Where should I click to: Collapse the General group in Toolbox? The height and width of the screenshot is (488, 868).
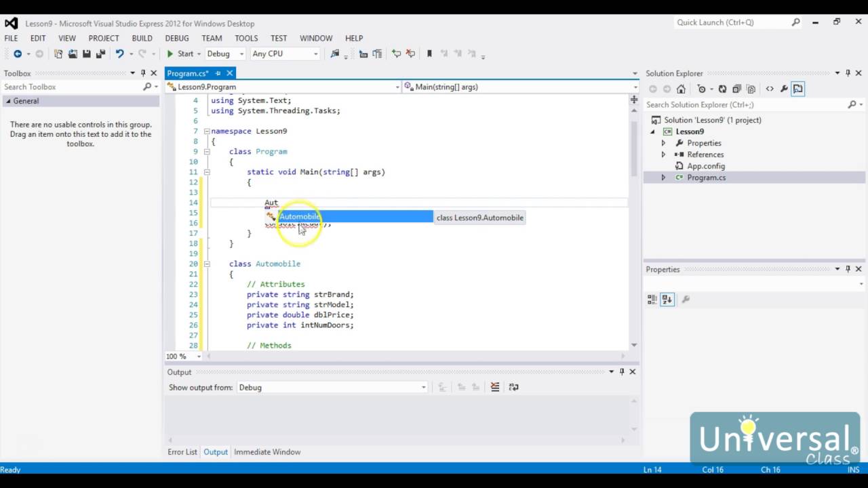(x=8, y=101)
